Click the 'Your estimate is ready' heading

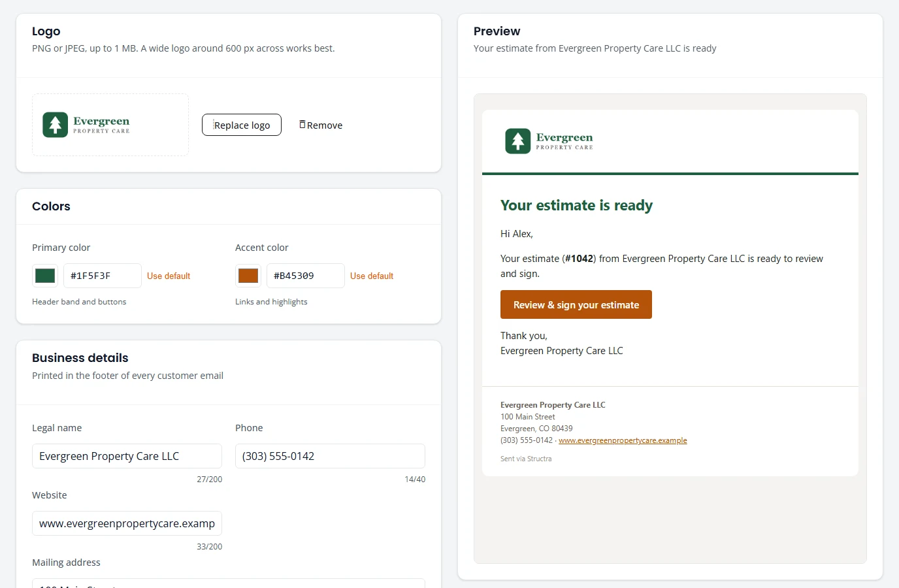point(576,205)
